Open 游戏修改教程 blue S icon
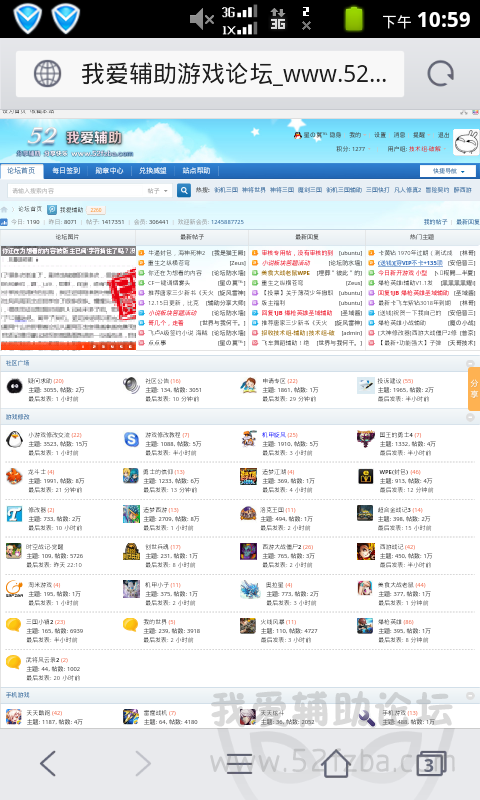480x800 pixels. pos(132,439)
